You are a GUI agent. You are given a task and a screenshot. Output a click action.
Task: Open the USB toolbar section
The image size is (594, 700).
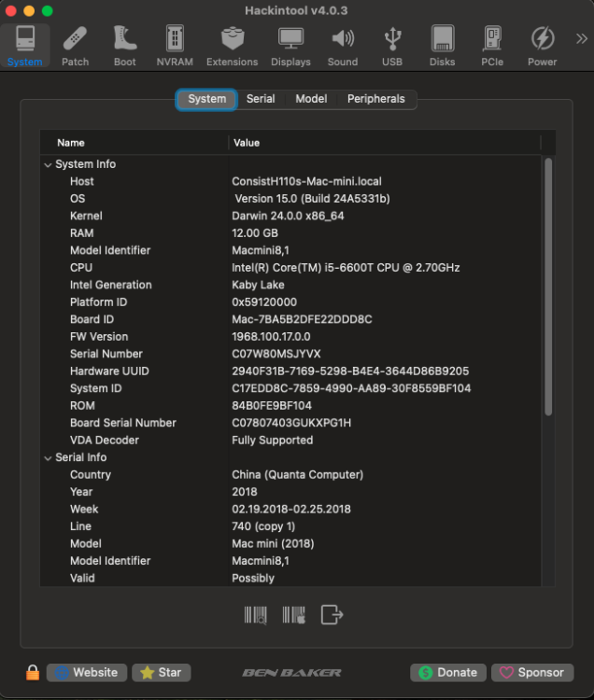coord(392,47)
